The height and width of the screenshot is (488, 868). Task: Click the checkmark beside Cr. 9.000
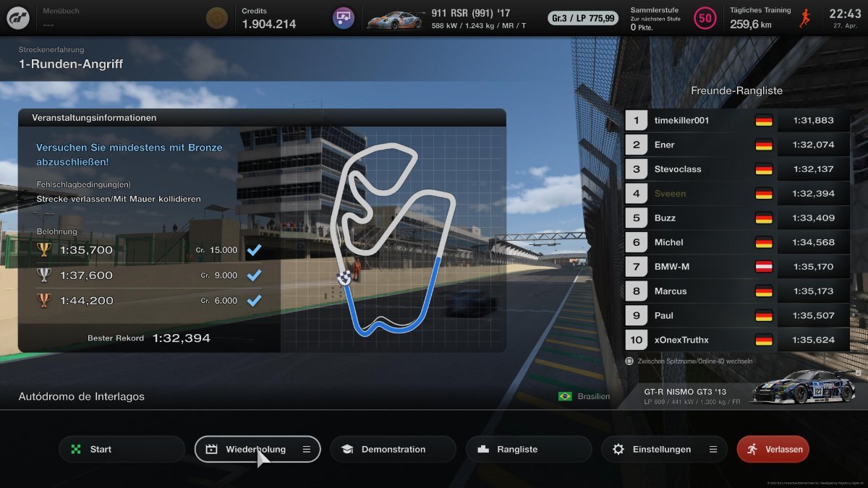point(254,275)
